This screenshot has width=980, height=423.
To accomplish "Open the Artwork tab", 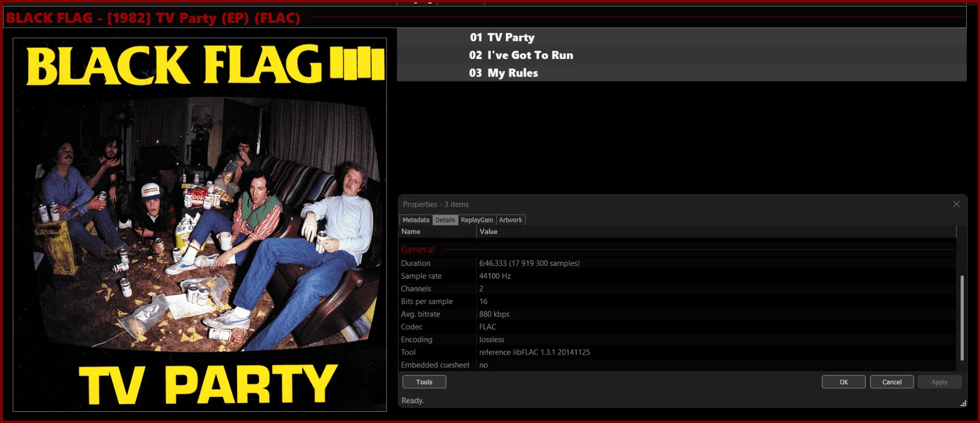I will pos(510,220).
